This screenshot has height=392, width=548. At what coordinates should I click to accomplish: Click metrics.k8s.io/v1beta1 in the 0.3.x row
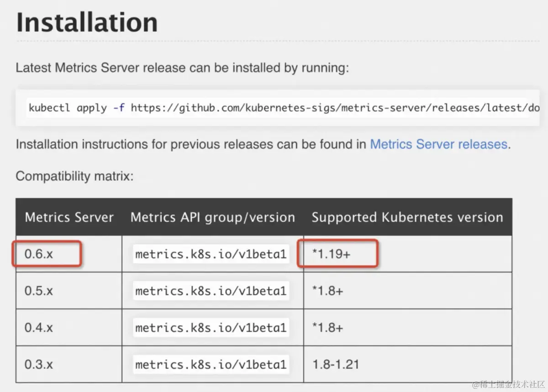(211, 364)
